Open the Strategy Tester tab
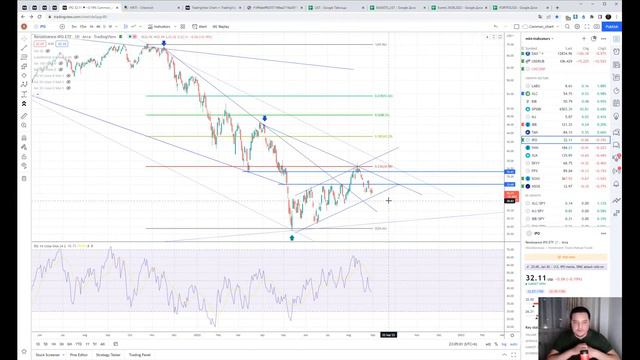Image resolution: width=640 pixels, height=360 pixels. (108, 355)
